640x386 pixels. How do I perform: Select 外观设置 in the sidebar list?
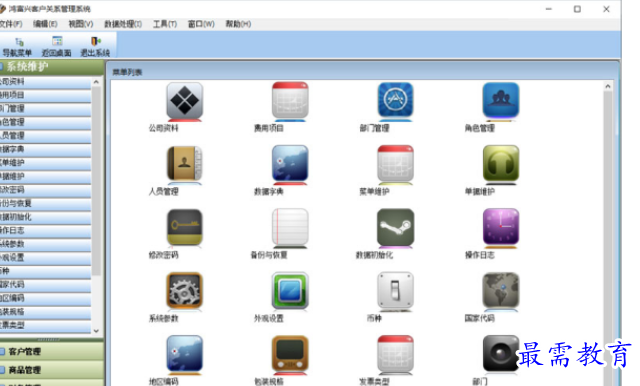coord(45,257)
